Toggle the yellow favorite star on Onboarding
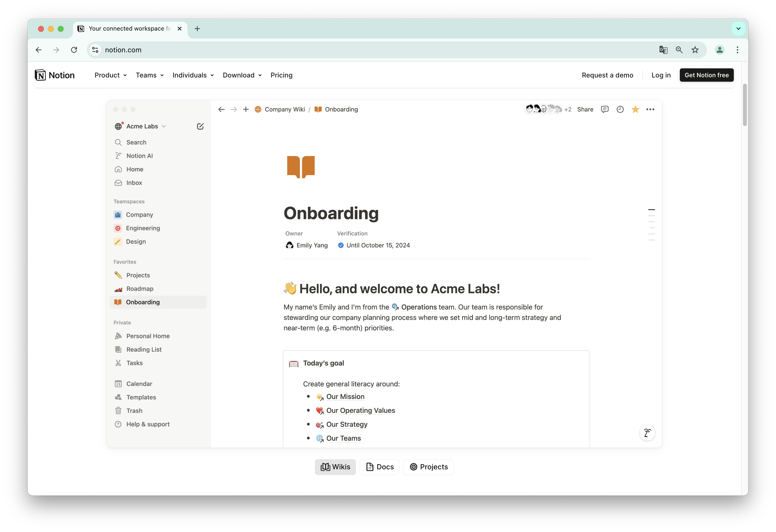Viewport: 776px width, 532px height. point(635,109)
